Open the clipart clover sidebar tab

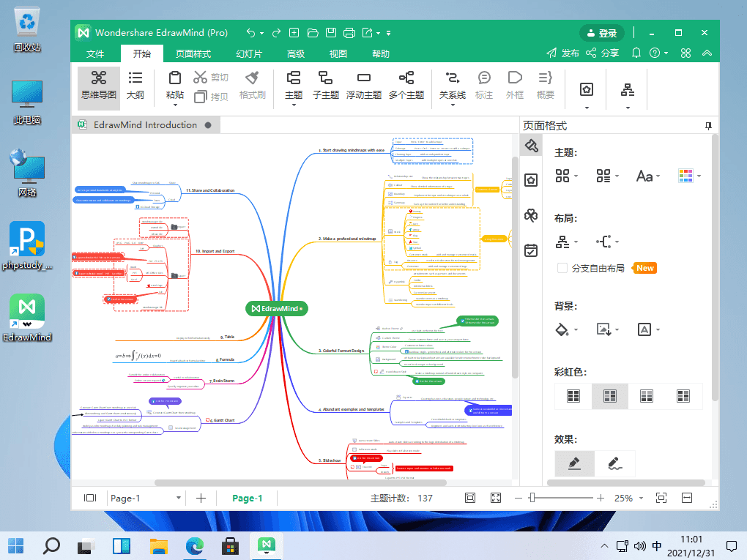[531, 215]
